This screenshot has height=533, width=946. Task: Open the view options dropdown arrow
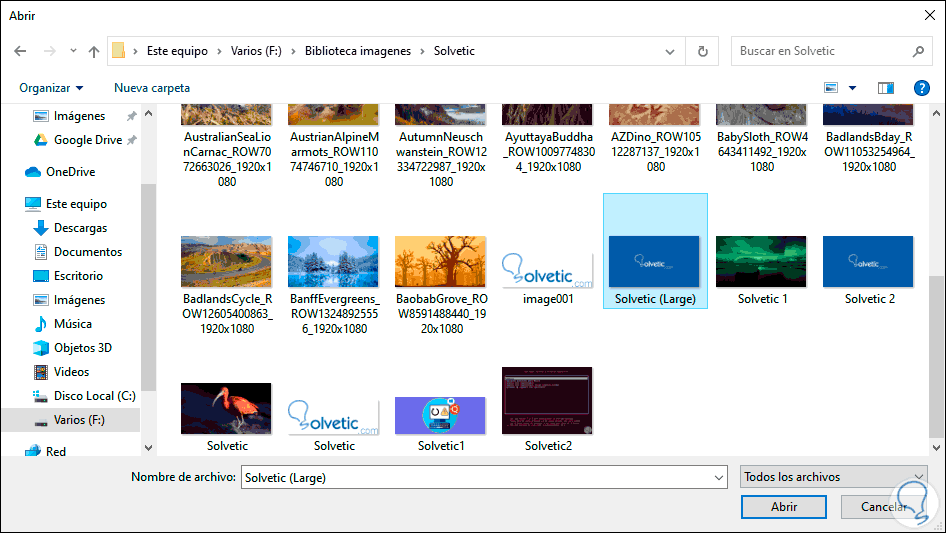(x=852, y=88)
